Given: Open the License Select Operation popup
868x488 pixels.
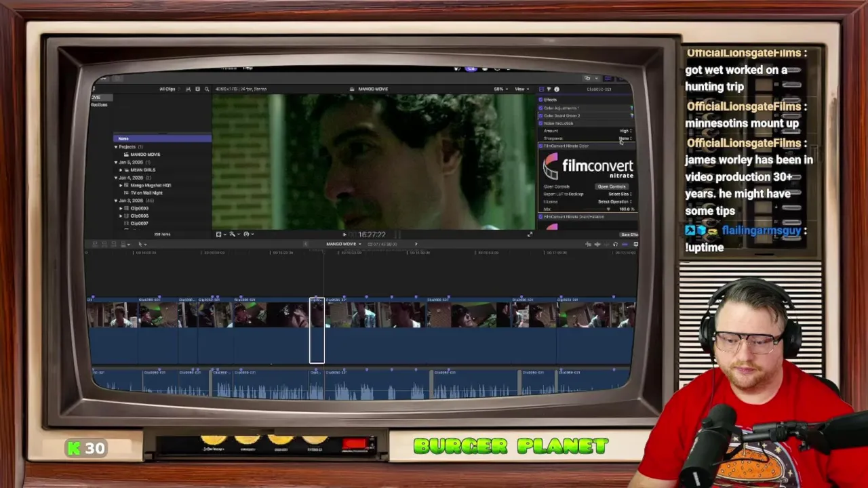Looking at the screenshot, I should 614,201.
